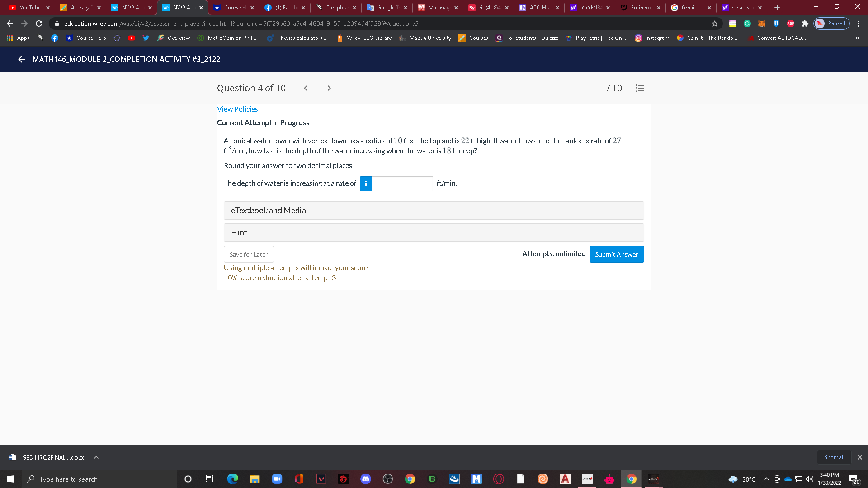Click the reload page icon

pyautogui.click(x=39, y=23)
